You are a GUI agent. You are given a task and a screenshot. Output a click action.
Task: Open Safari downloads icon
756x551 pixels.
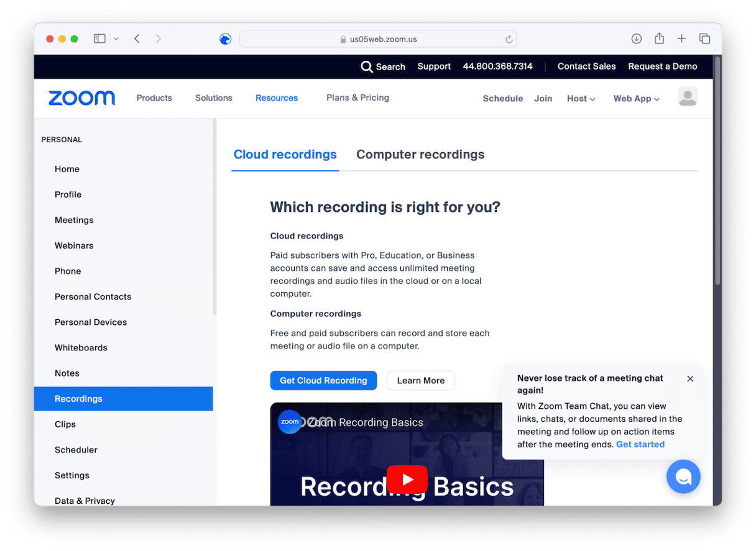click(636, 39)
